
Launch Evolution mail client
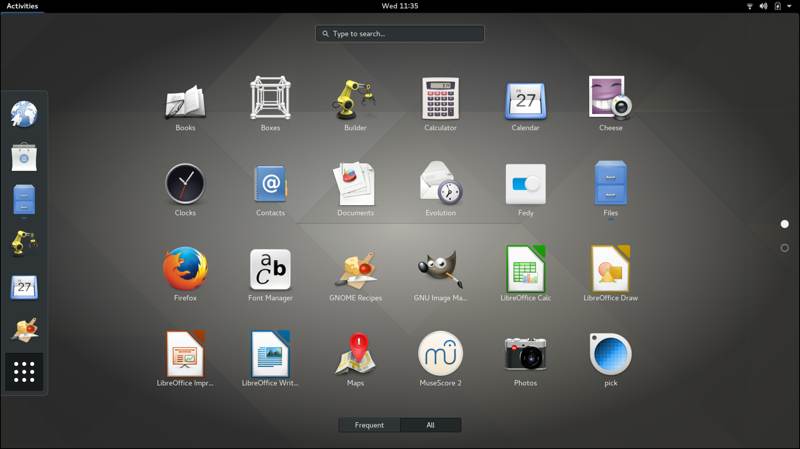pyautogui.click(x=441, y=189)
